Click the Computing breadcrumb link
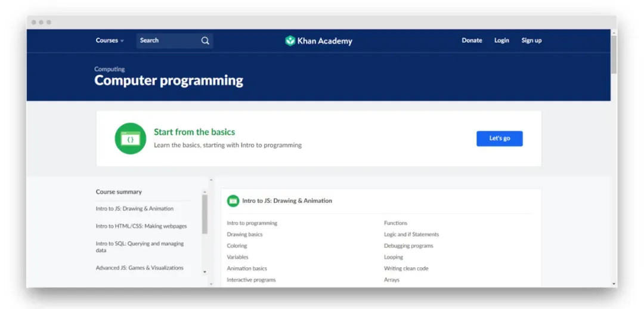Image resolution: width=644 pixels, height=309 pixels. tap(110, 69)
